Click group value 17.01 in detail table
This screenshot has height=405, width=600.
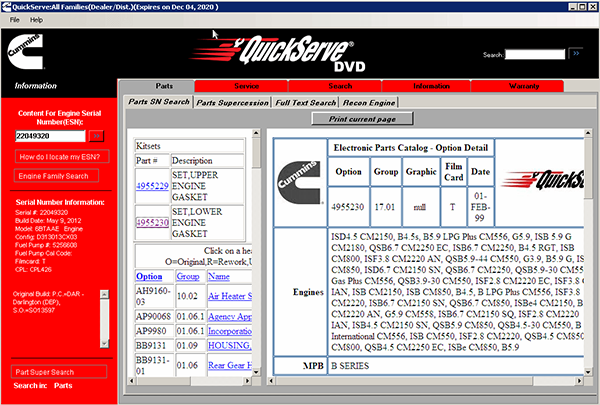tap(385, 207)
